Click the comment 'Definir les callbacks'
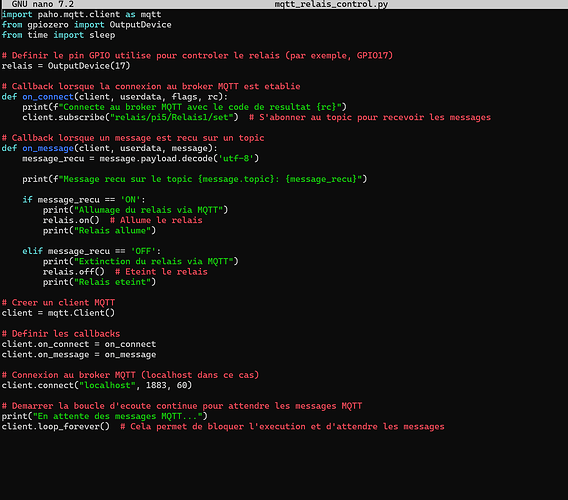This screenshot has height=500, width=568. tap(61, 334)
